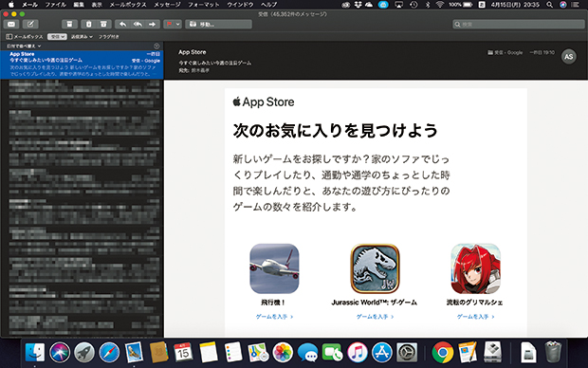Open App Store from the Dock
This screenshot has height=368, width=588.
(x=382, y=353)
